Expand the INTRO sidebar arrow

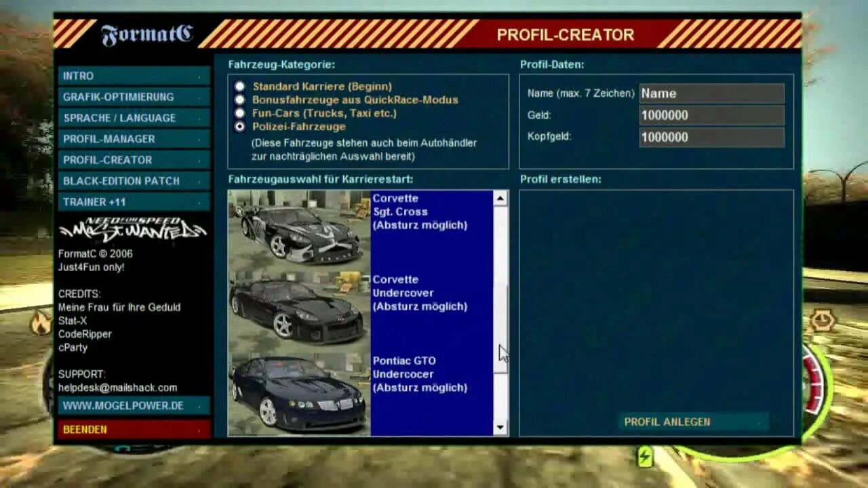[199, 77]
